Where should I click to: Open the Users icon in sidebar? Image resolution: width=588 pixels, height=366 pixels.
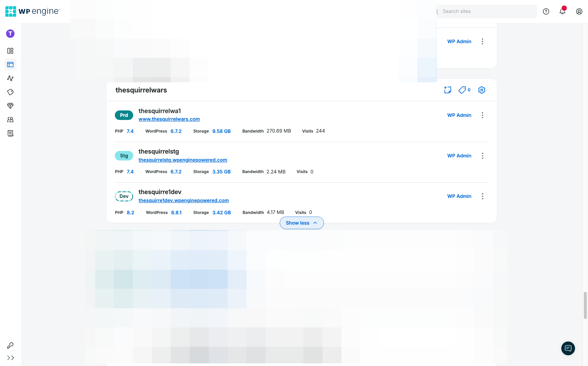coord(10,120)
